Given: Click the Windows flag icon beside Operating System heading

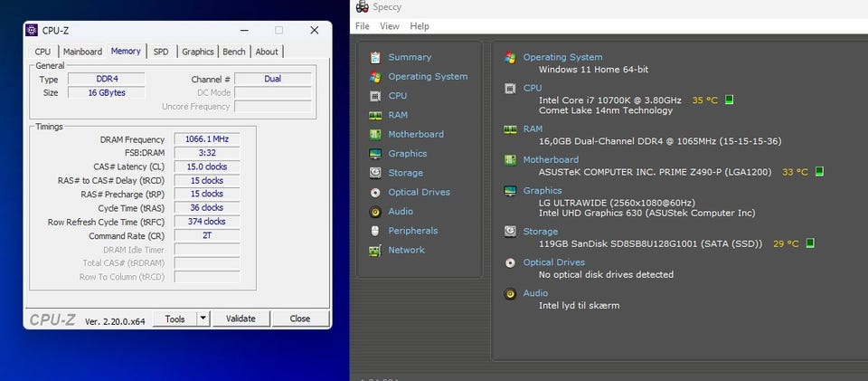Looking at the screenshot, I should point(510,58).
